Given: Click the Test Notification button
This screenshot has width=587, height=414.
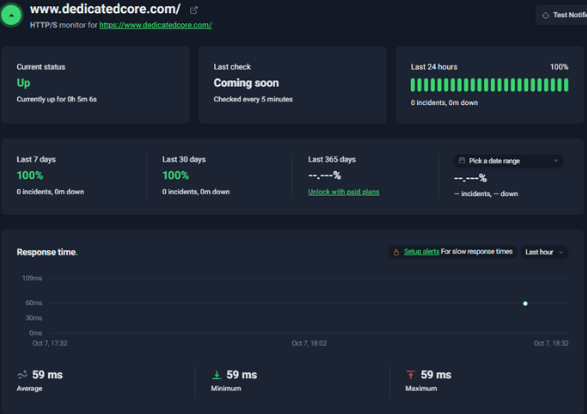Looking at the screenshot, I should click(561, 15).
